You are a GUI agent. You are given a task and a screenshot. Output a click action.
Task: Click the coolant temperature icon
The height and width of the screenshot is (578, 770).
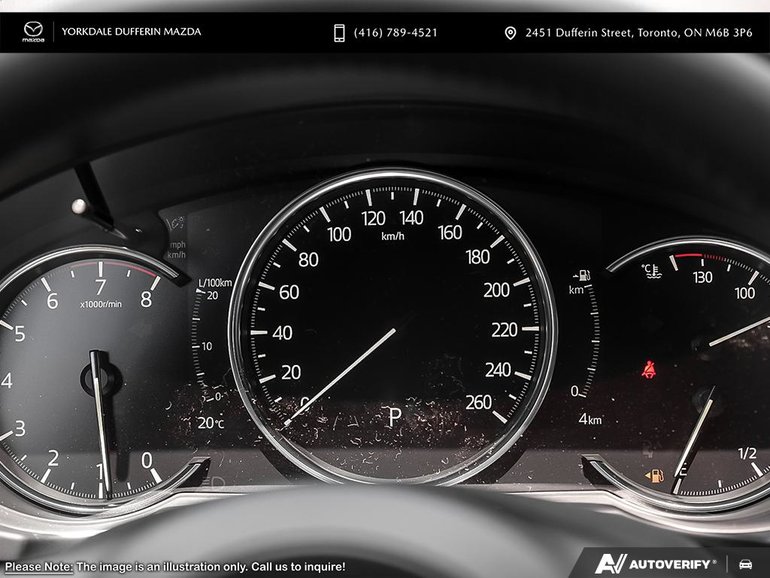click(650, 269)
